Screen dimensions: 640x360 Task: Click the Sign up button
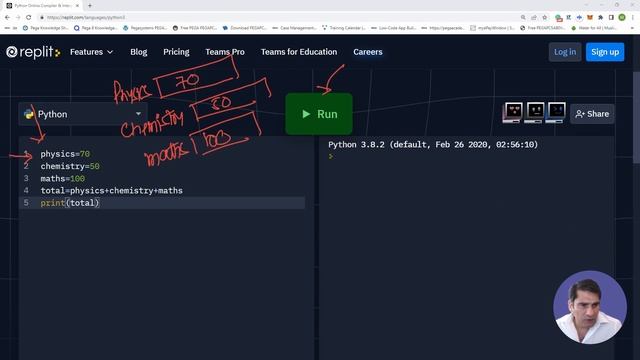(x=605, y=52)
